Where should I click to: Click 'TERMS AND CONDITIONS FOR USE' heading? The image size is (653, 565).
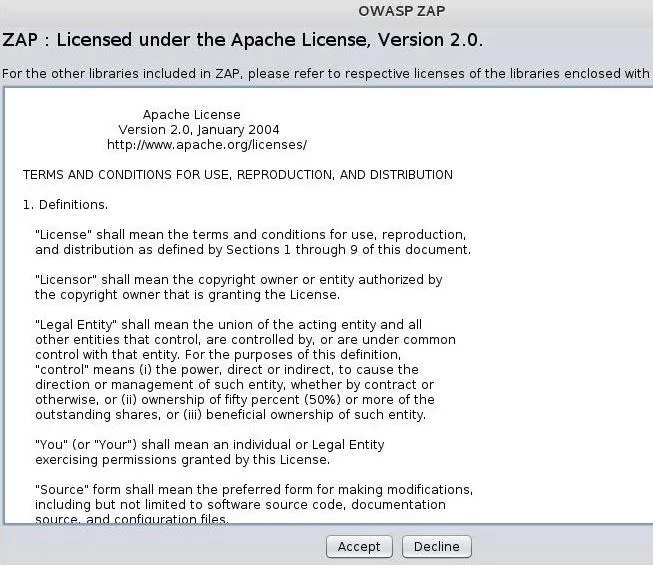coord(238,174)
